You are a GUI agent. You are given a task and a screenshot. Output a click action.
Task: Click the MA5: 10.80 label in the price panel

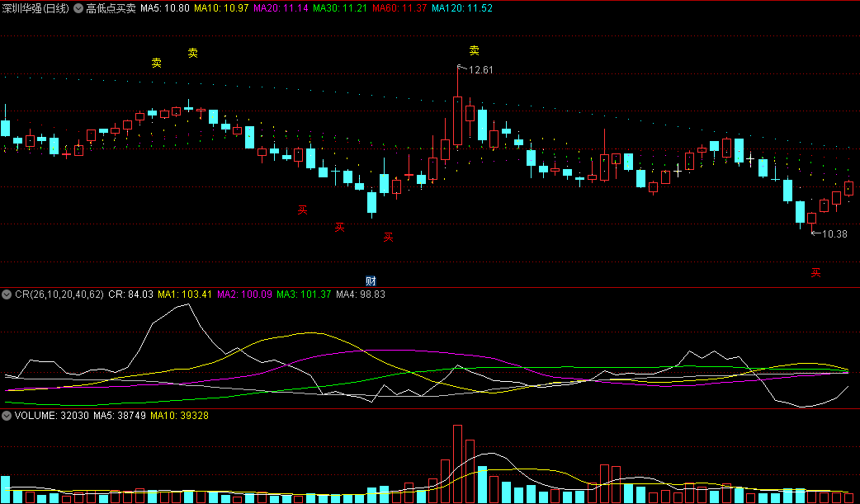tap(165, 8)
